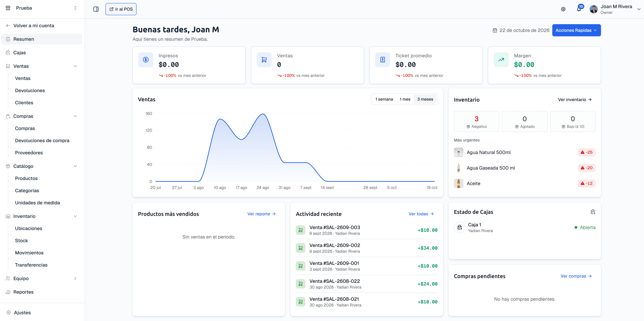Click the Ventas cart icon in summary card

(x=264, y=60)
